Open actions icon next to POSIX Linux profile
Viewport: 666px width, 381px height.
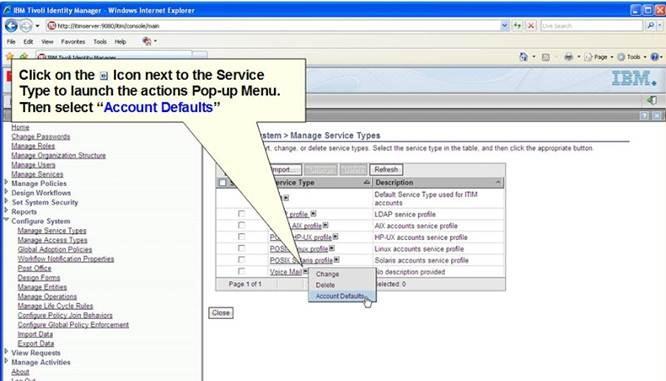click(x=332, y=248)
